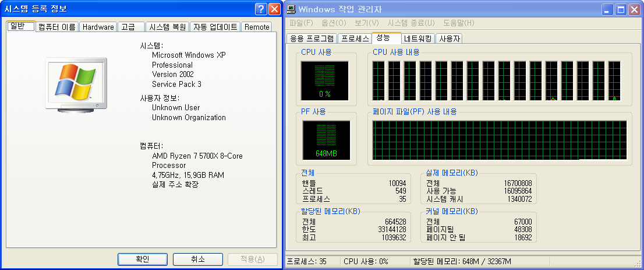644x270 pixels.
Task: Open the 시스템 복원 tab
Action: coord(168,27)
